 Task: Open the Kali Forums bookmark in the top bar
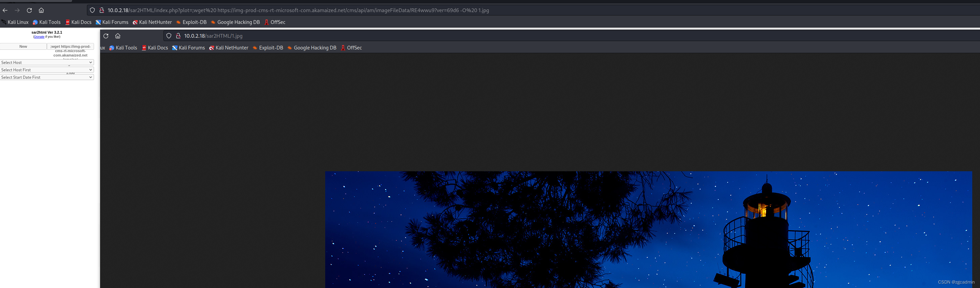(112, 22)
